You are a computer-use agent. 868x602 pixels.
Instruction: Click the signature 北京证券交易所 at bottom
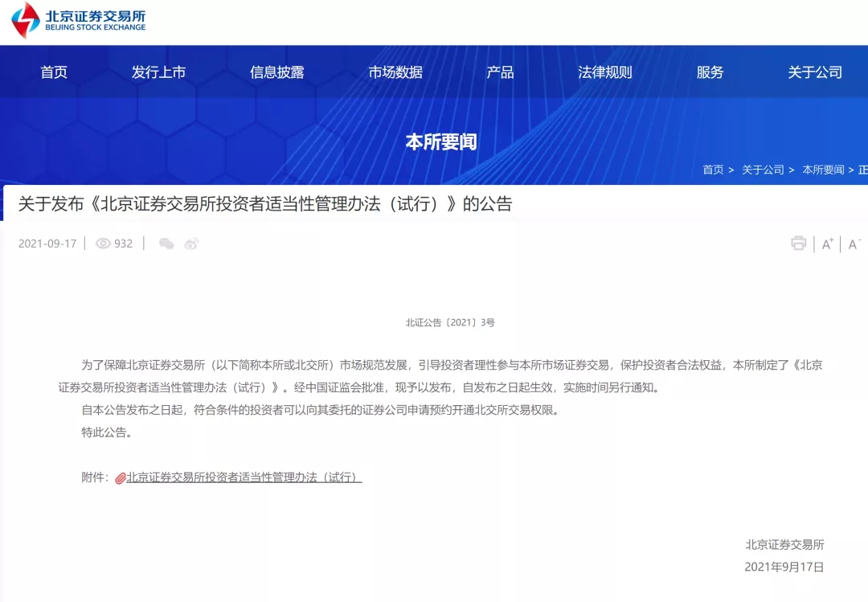[784, 545]
